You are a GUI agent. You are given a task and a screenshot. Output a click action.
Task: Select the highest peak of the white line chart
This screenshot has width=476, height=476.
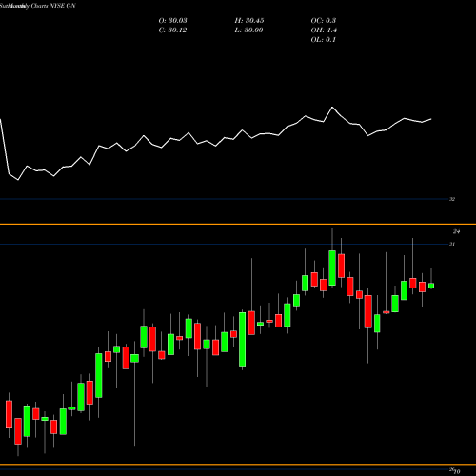(x=332, y=108)
